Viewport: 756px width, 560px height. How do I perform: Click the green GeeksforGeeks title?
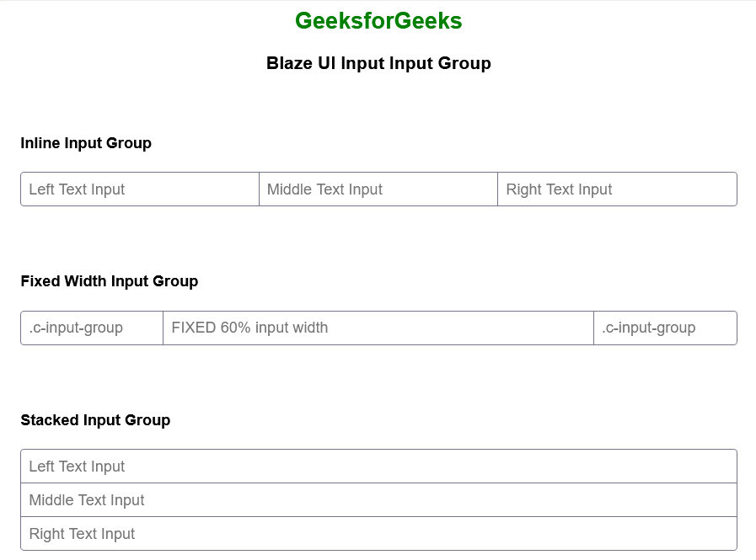click(x=378, y=21)
